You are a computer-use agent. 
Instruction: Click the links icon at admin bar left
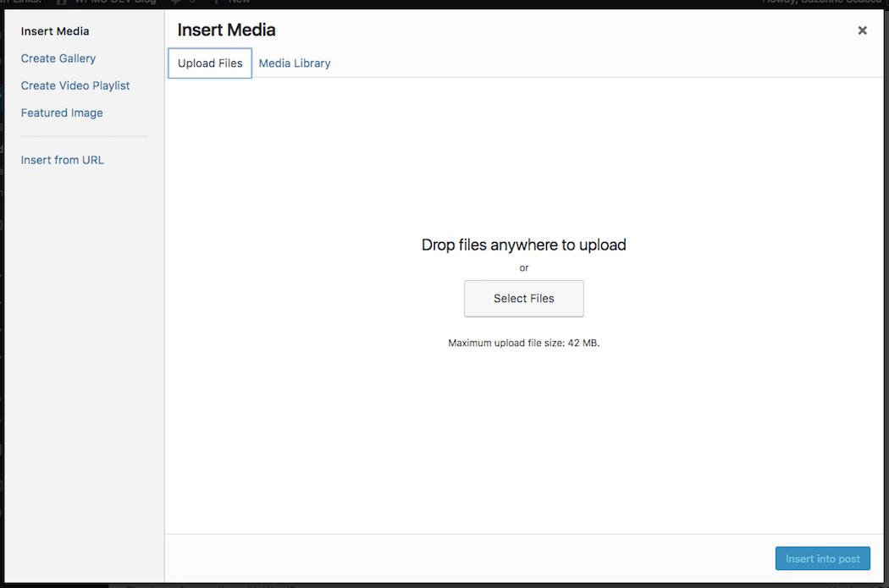[x=21, y=3]
